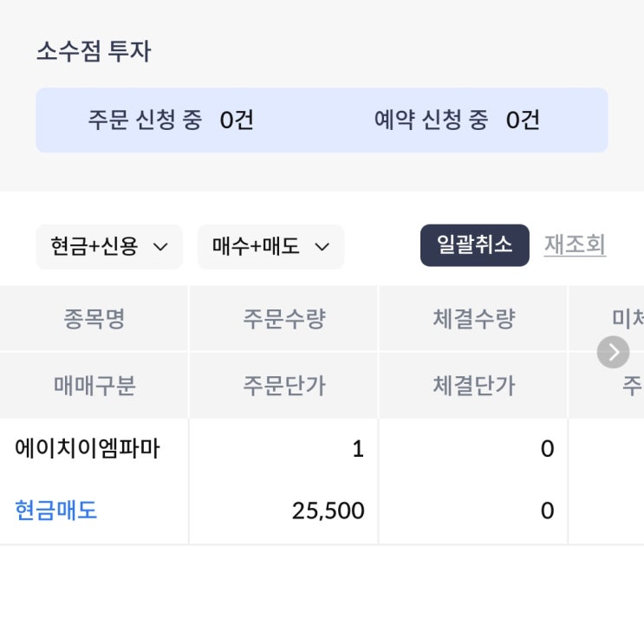Click the 주문단가 column header

pos(283,386)
